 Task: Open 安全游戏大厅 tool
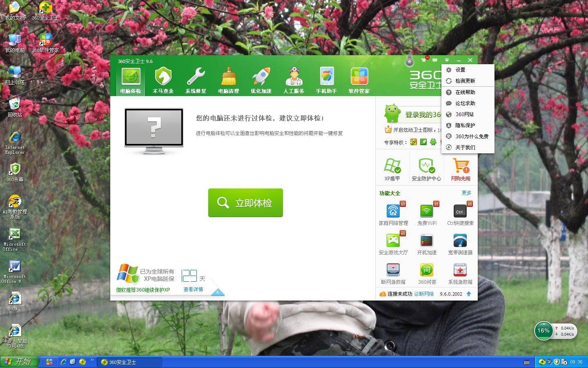coord(393,244)
